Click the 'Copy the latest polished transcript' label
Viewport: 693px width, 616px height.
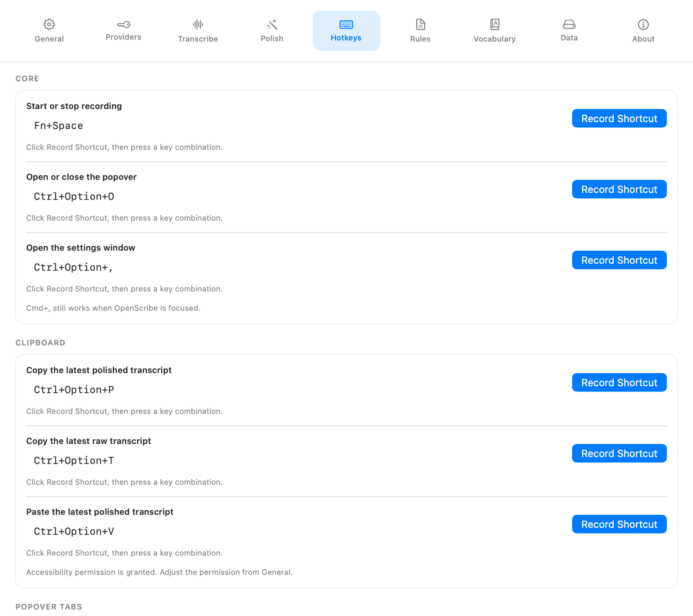[x=99, y=370]
